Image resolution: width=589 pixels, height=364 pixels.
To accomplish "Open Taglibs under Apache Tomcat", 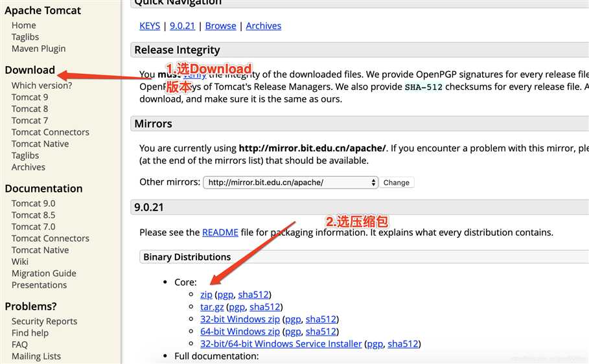I will point(25,37).
